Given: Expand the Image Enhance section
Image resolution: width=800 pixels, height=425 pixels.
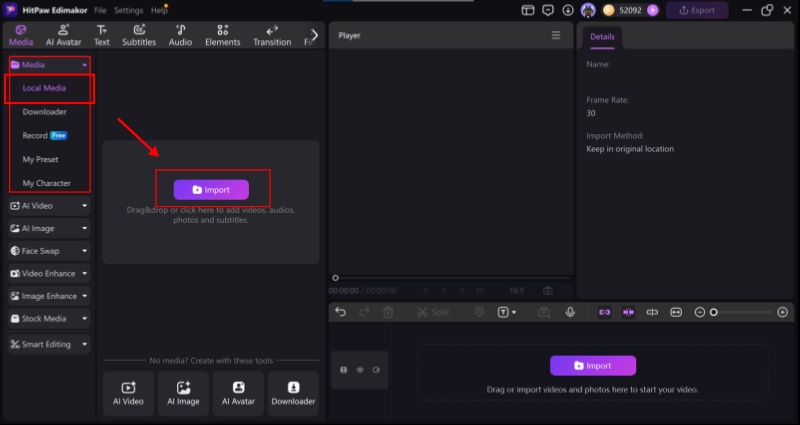Looking at the screenshot, I should 49,296.
